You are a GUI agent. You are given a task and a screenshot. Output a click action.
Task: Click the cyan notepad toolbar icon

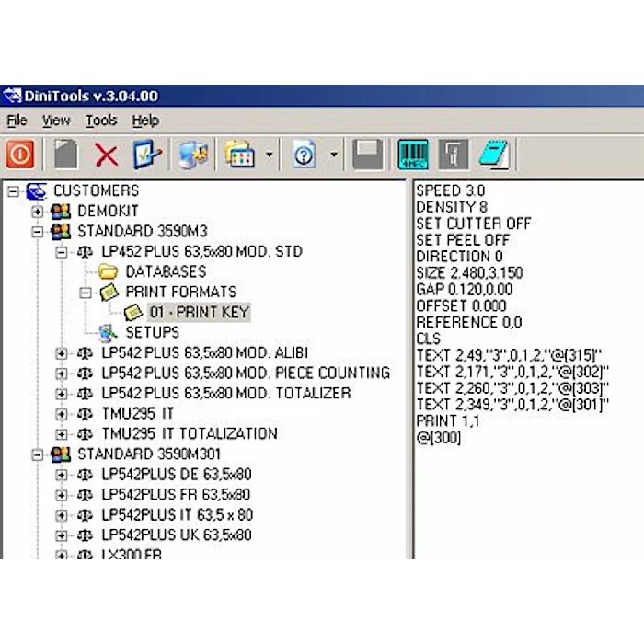[494, 155]
